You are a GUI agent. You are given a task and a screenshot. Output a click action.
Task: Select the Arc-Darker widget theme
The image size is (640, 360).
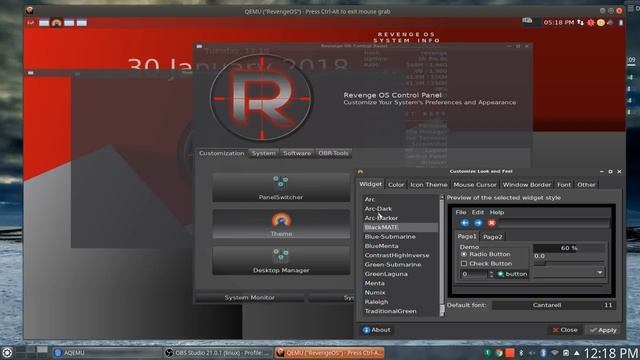point(400,218)
